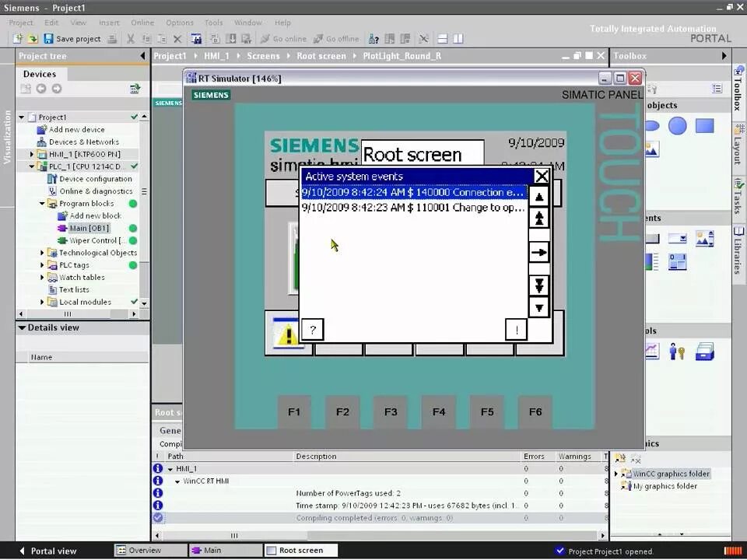Image resolution: width=747 pixels, height=560 pixels.
Task: Select the Circle object in Toolbox
Action: tap(677, 126)
